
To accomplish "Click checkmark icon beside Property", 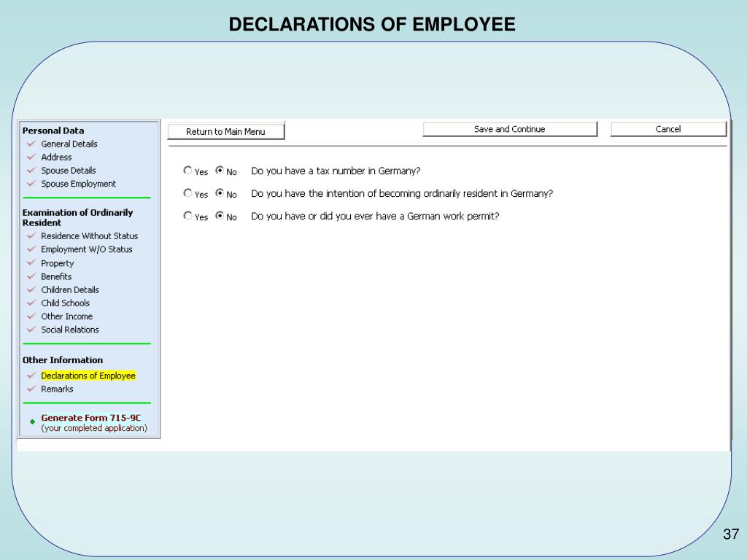I will click(x=31, y=262).
